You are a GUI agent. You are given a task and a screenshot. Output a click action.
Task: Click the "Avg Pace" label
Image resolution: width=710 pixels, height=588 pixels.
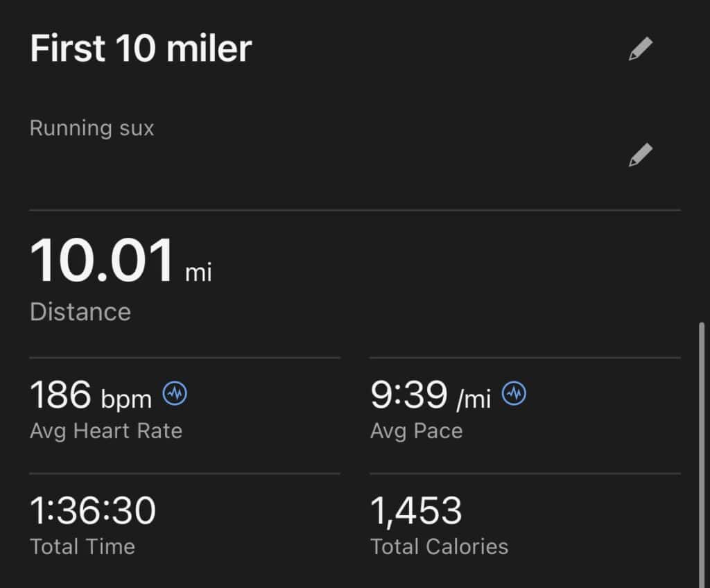[416, 431]
